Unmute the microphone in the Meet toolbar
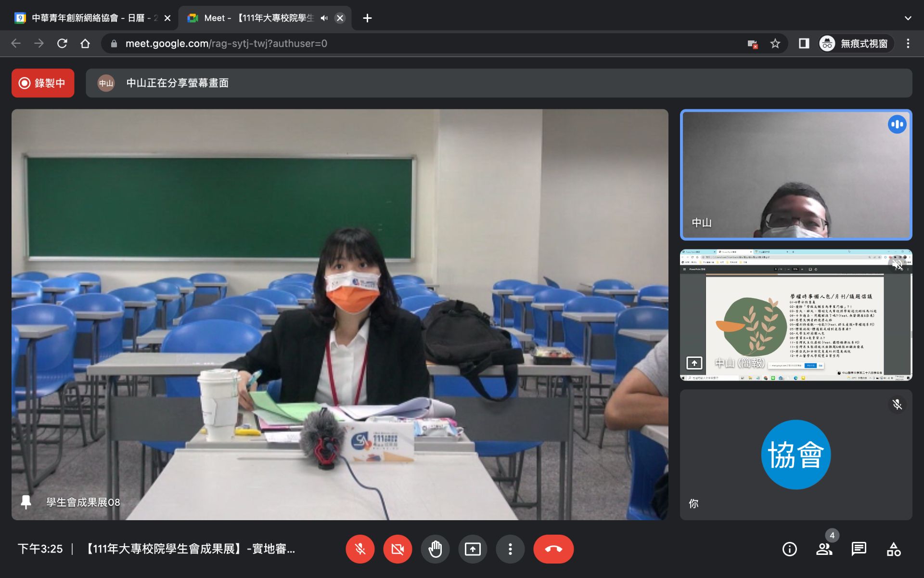This screenshot has height=578, width=924. click(x=360, y=549)
